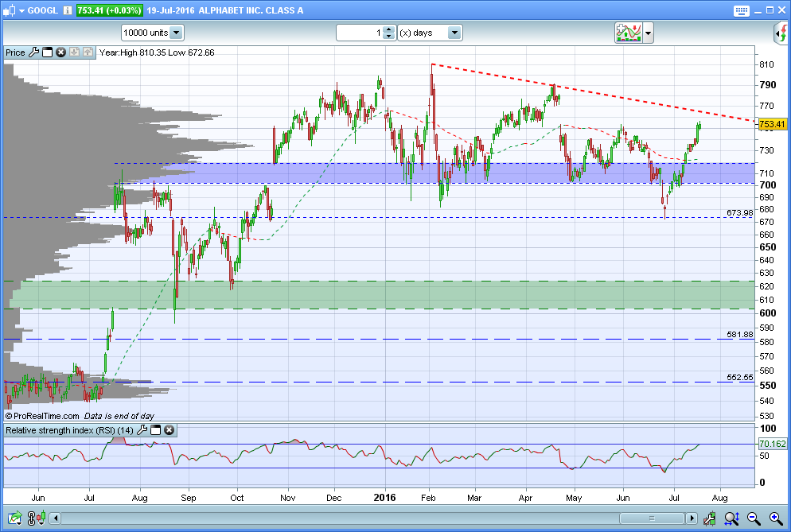The width and height of the screenshot is (791, 532).
Task: Click the Price panel label
Action: tap(15, 52)
